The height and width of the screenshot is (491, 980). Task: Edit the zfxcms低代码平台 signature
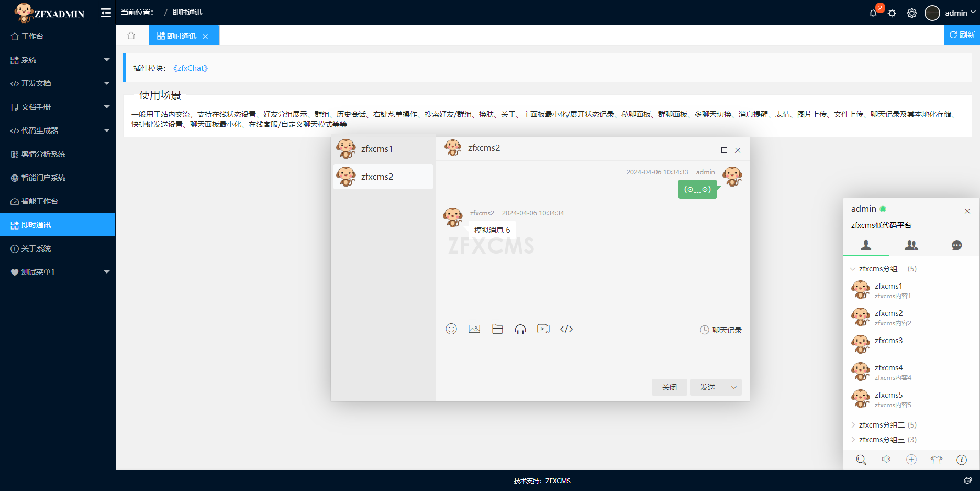[x=882, y=225]
